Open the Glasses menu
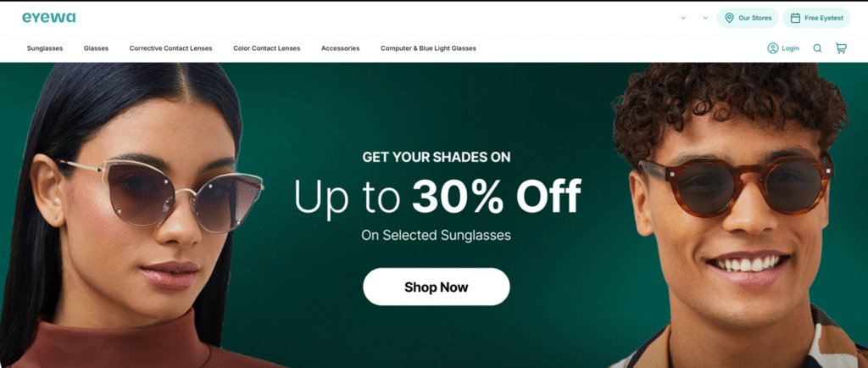The width and height of the screenshot is (868, 368). [97, 48]
